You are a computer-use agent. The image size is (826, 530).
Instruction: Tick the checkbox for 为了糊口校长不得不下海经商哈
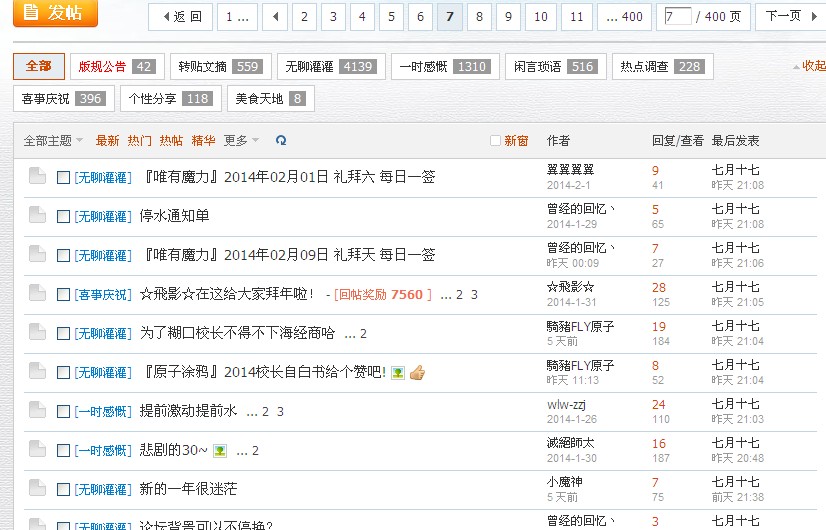(x=63, y=334)
